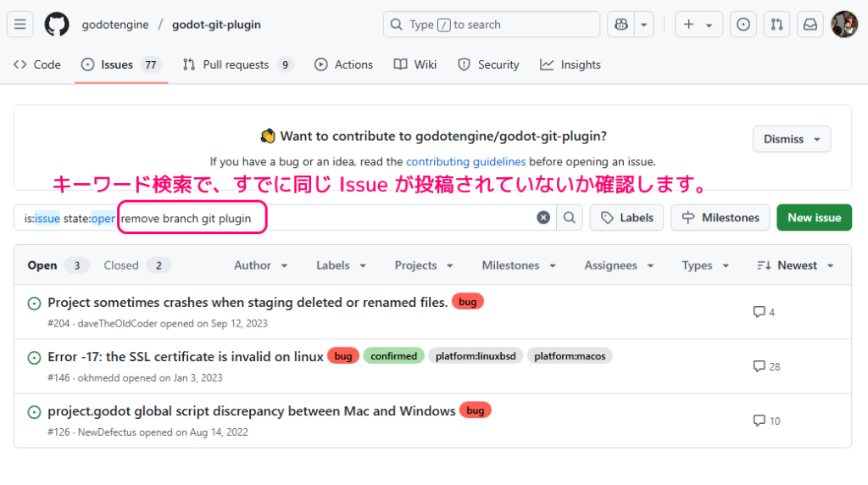Focus the 'Type / to search' box

pyautogui.click(x=492, y=25)
